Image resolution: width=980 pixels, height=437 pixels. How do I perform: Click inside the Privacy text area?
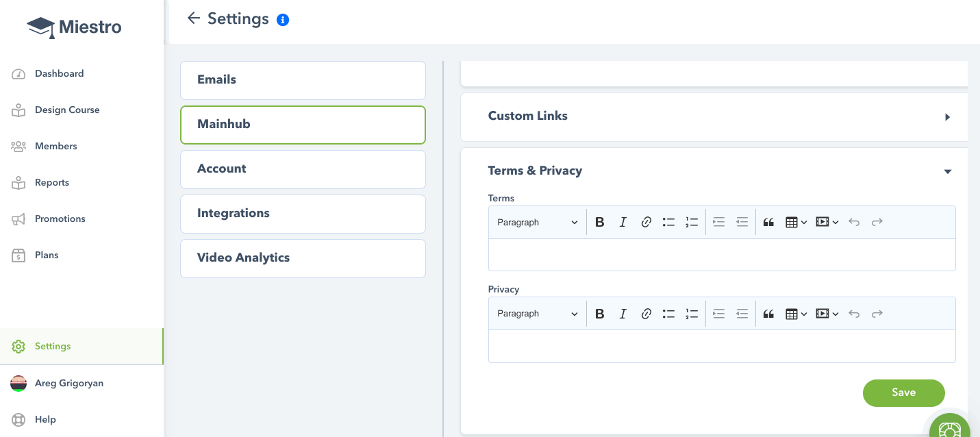(722, 347)
